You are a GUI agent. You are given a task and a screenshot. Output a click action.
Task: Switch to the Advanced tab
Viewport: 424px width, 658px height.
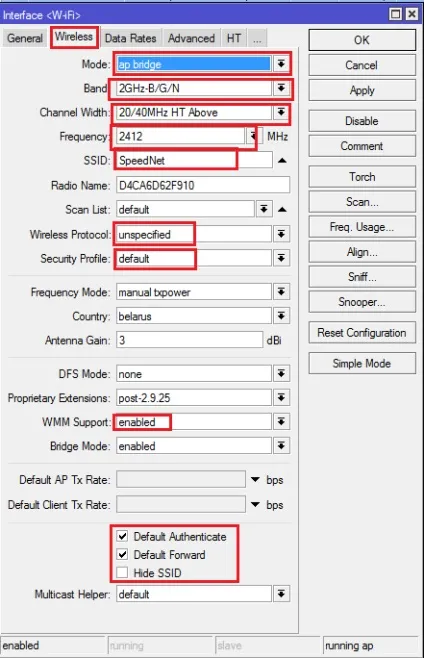191,39
